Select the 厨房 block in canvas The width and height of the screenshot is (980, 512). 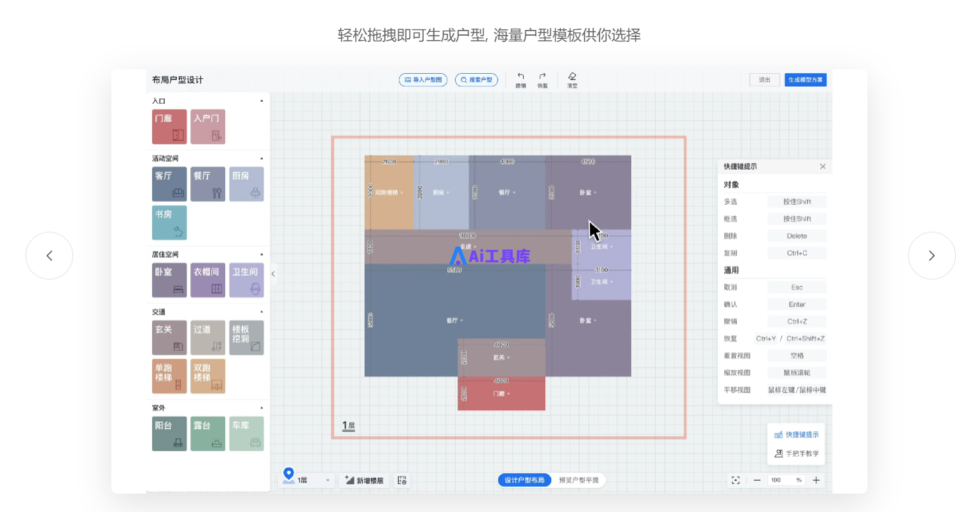coord(442,193)
